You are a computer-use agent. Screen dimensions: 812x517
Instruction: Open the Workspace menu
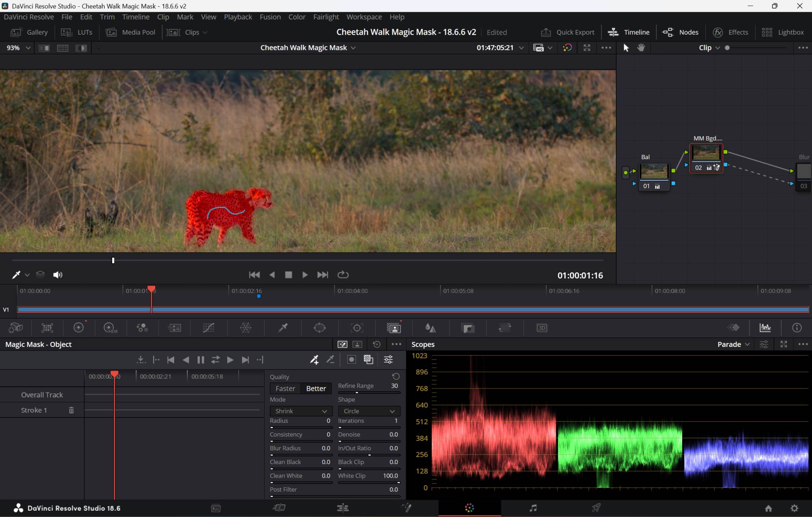click(x=364, y=17)
